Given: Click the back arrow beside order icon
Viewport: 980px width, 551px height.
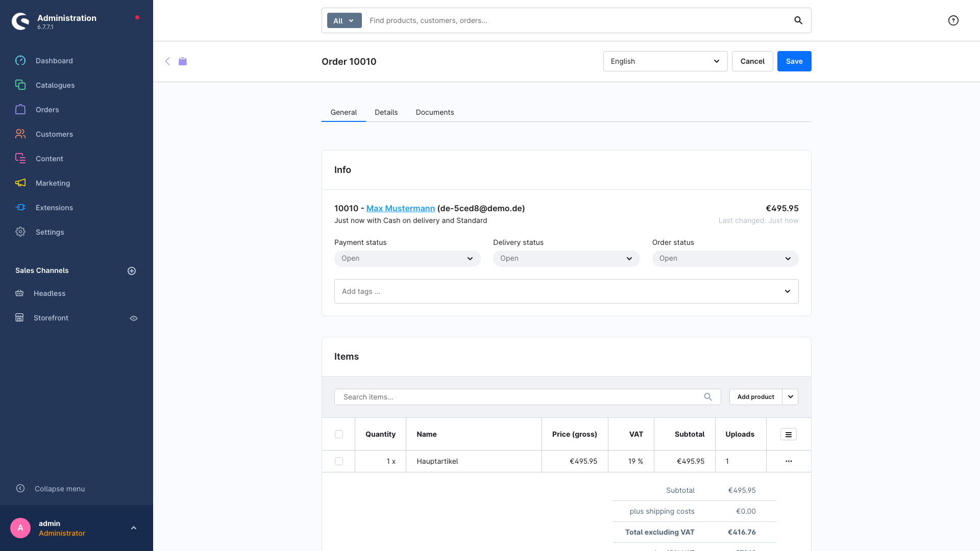Looking at the screenshot, I should pyautogui.click(x=167, y=61).
